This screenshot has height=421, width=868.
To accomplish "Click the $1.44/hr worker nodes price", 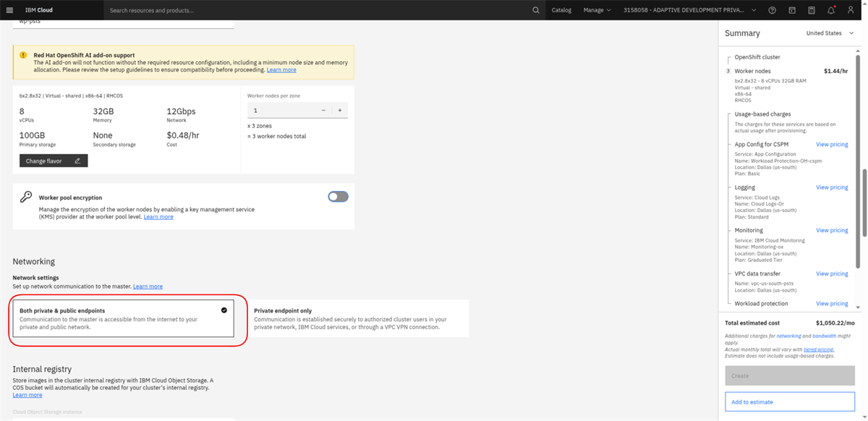I will [x=835, y=72].
